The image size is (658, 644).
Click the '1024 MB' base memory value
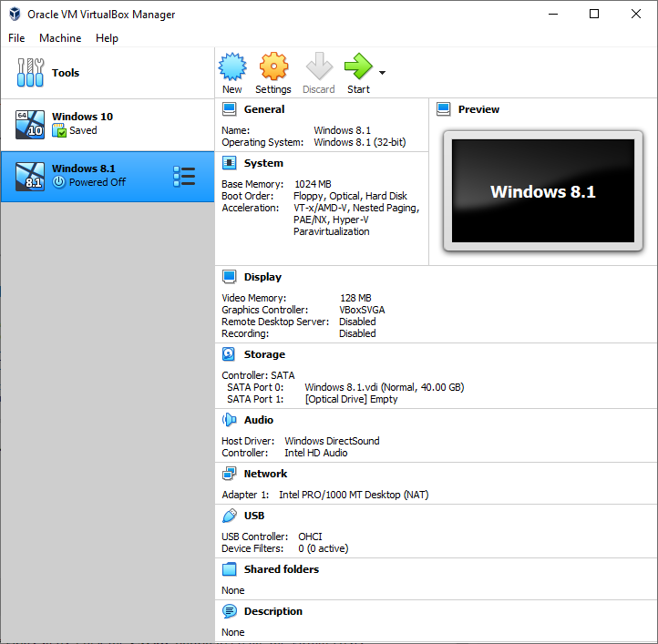[x=313, y=184]
